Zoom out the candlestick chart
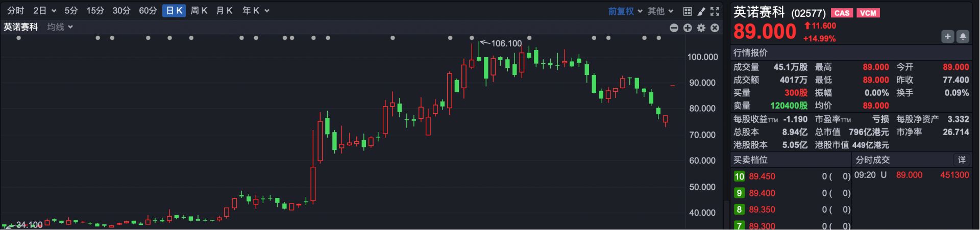 coord(674,28)
